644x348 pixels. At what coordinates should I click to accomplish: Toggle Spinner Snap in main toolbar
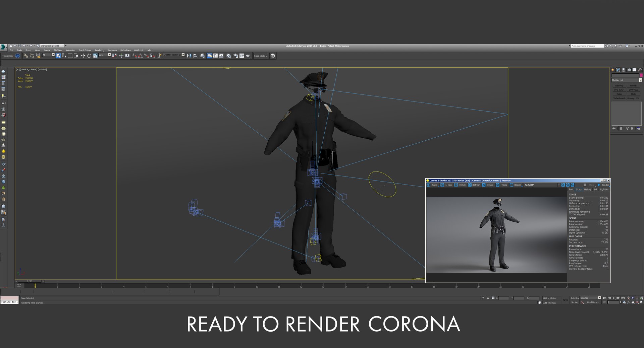[152, 56]
